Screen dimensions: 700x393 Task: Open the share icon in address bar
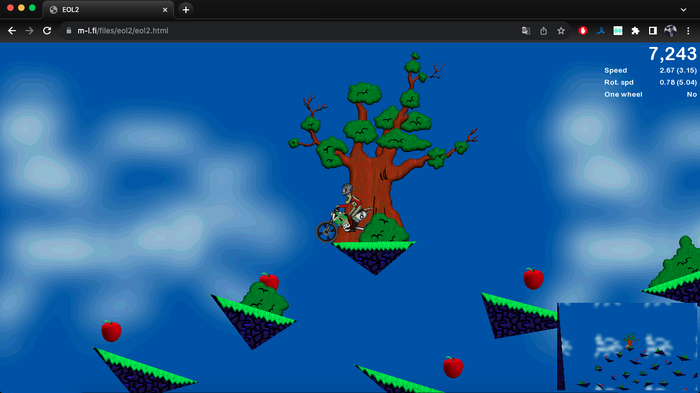(x=543, y=31)
